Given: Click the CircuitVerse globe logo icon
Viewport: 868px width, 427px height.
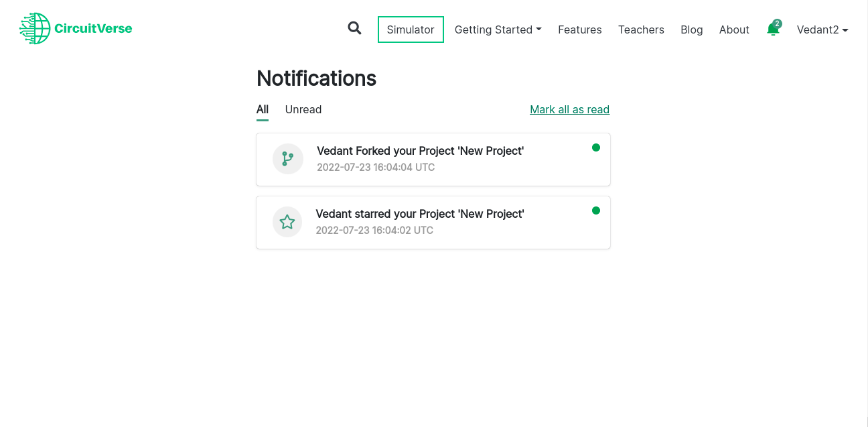Looking at the screenshot, I should (x=35, y=28).
